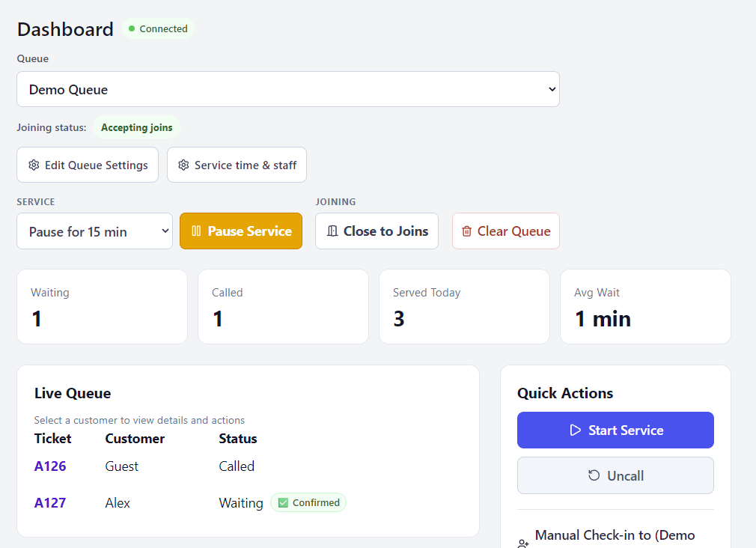Click the undo arrow icon on Uncall
This screenshot has height=548, width=756.
pyautogui.click(x=594, y=475)
